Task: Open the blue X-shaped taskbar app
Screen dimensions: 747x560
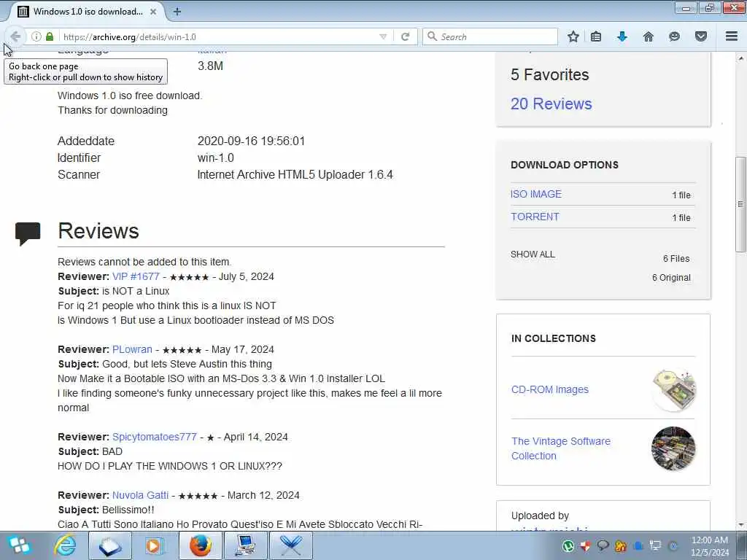Action: 290,545
